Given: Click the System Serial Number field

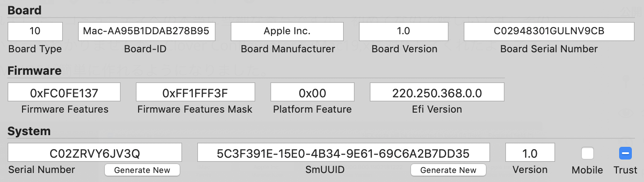Looking at the screenshot, I should 95,152.
